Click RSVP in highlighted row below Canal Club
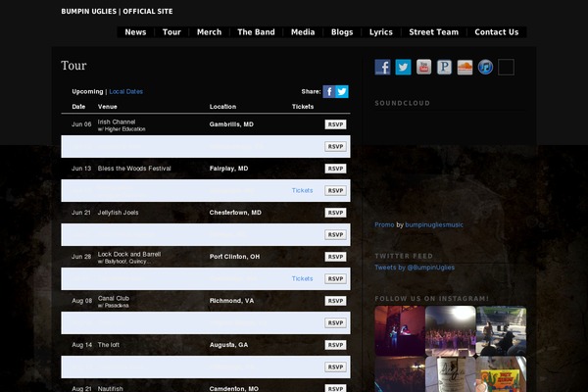Image resolution: width=588 pixels, height=392 pixels. (x=335, y=322)
